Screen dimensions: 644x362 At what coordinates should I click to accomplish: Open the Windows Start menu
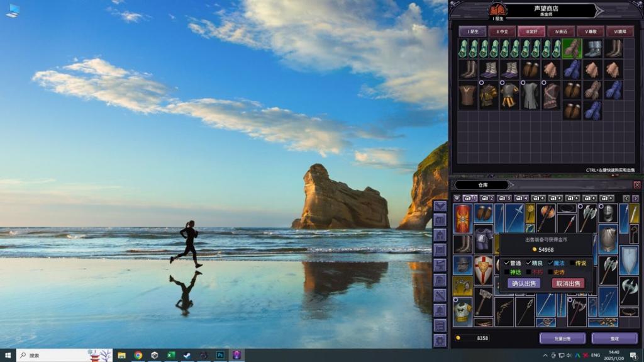(8, 356)
